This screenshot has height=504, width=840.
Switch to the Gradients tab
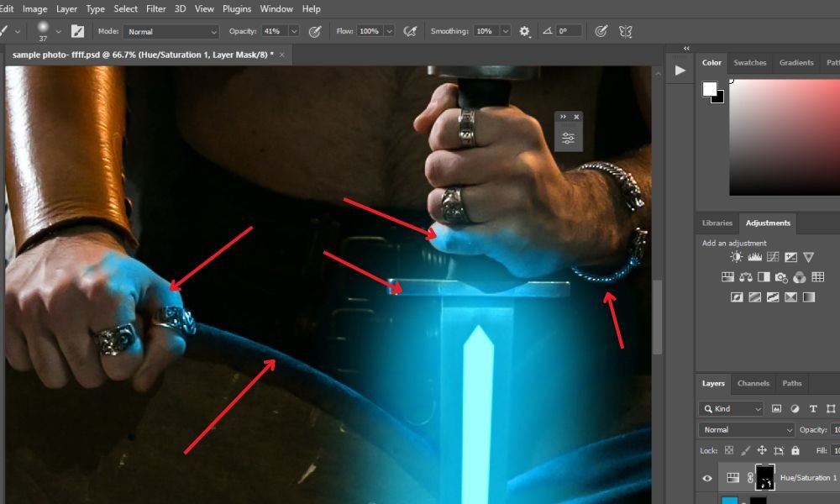click(796, 63)
